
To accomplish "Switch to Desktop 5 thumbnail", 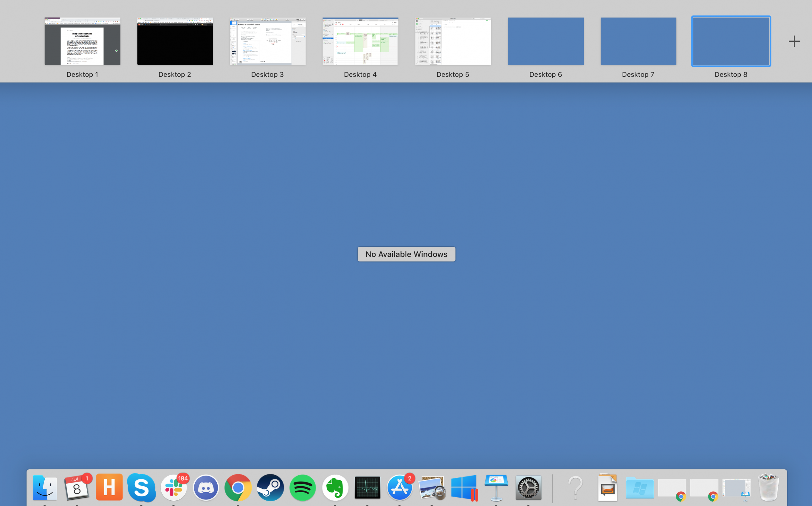I will click(x=453, y=41).
